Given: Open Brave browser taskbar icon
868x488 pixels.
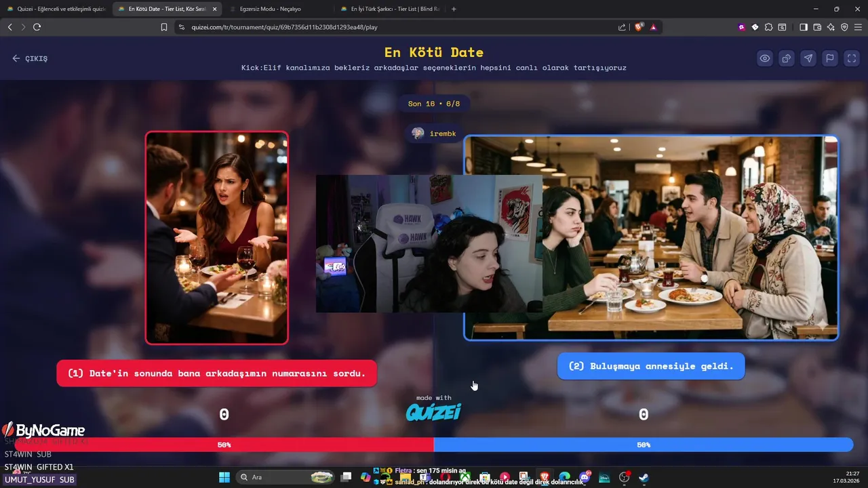Looking at the screenshot, I should point(545,477).
